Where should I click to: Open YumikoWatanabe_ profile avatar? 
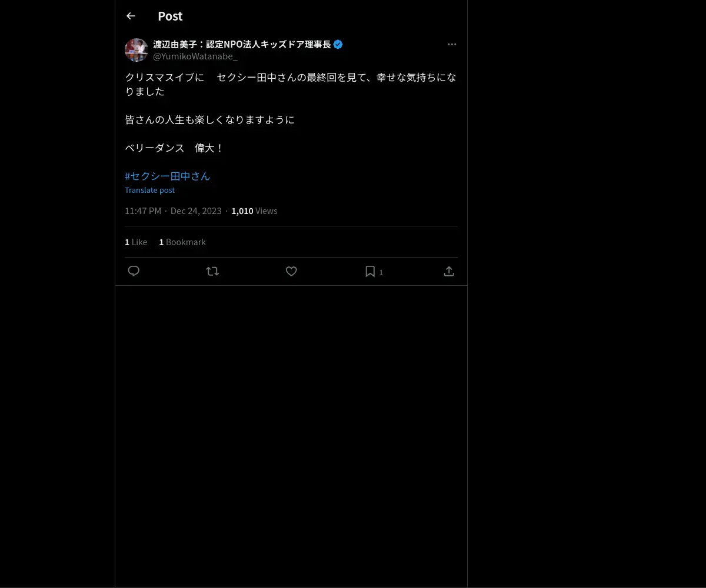click(x=136, y=50)
